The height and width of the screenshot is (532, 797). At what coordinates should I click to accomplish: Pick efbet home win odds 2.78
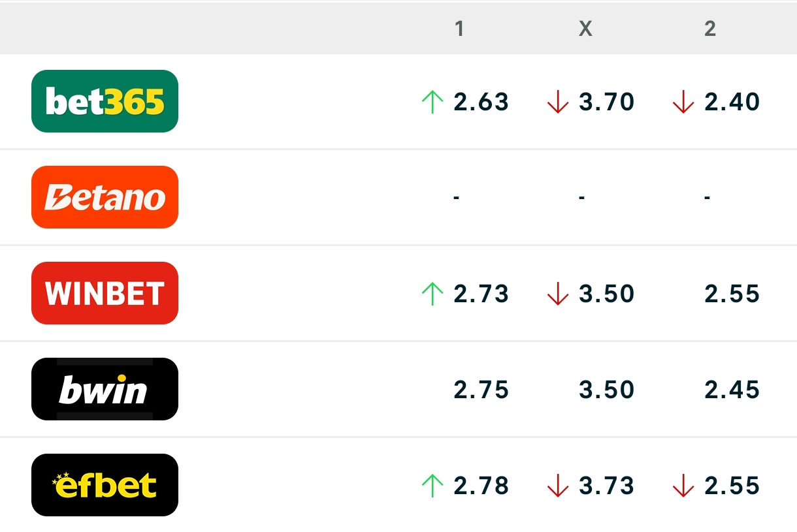pyautogui.click(x=481, y=486)
